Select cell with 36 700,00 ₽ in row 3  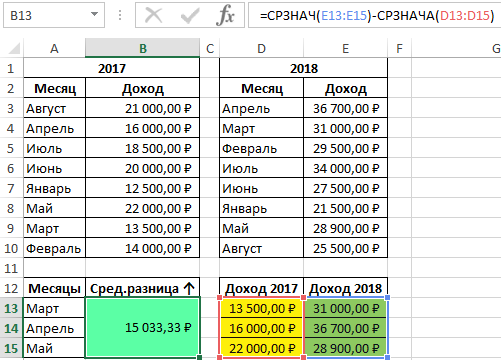(346, 108)
